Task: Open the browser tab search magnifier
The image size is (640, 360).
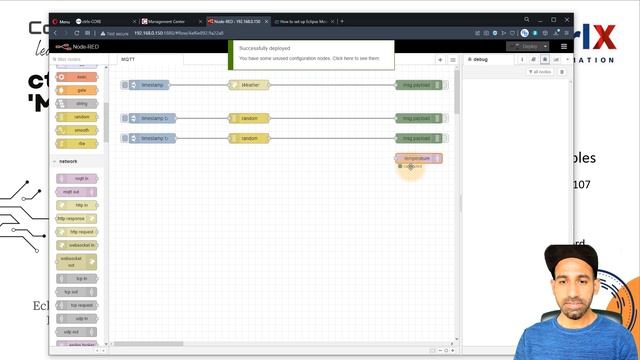Action: pyautogui.click(x=527, y=19)
